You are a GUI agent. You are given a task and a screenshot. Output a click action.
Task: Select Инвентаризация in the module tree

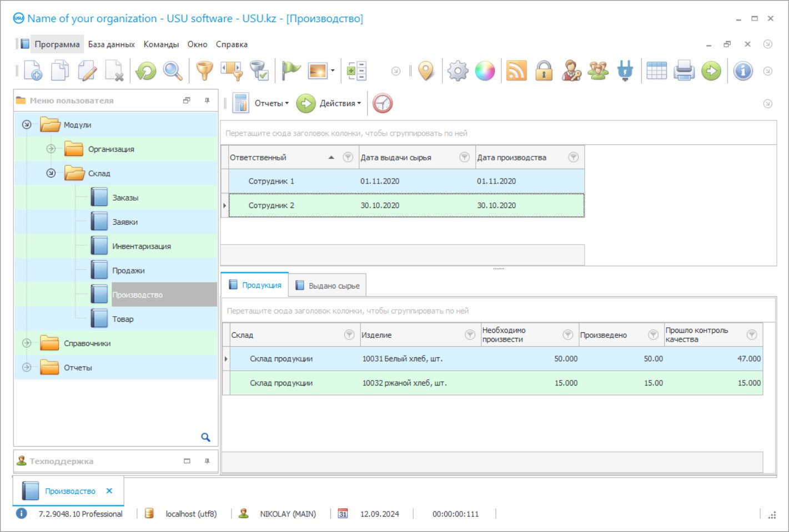tap(142, 246)
